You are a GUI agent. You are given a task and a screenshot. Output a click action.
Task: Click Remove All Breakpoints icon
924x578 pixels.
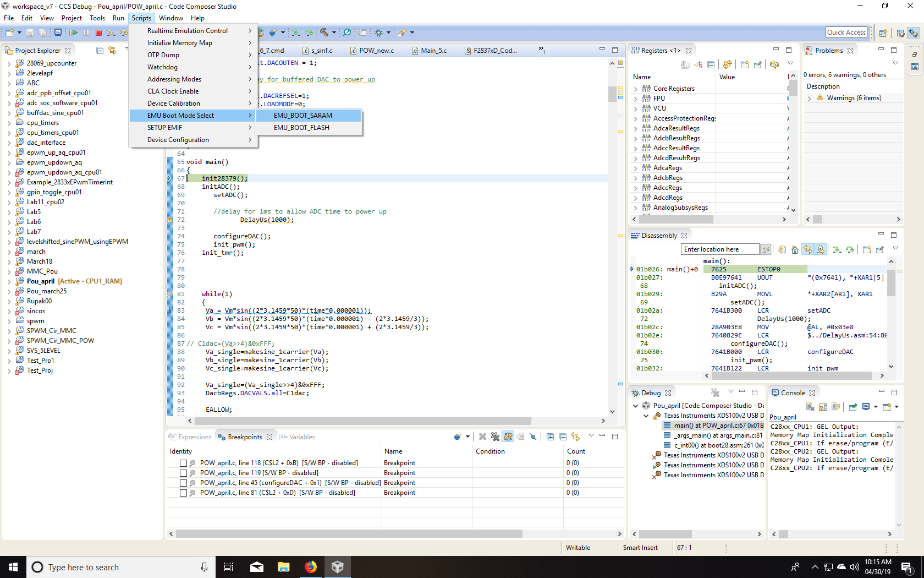click(495, 437)
